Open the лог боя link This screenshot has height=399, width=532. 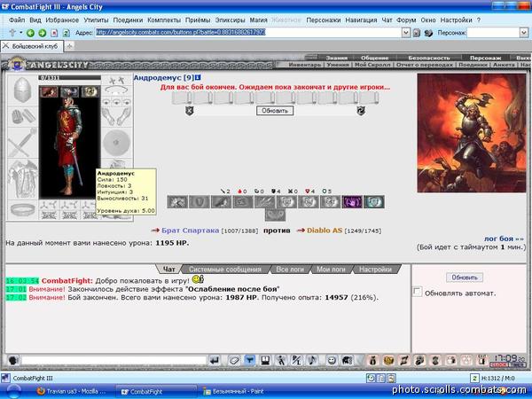click(504, 239)
